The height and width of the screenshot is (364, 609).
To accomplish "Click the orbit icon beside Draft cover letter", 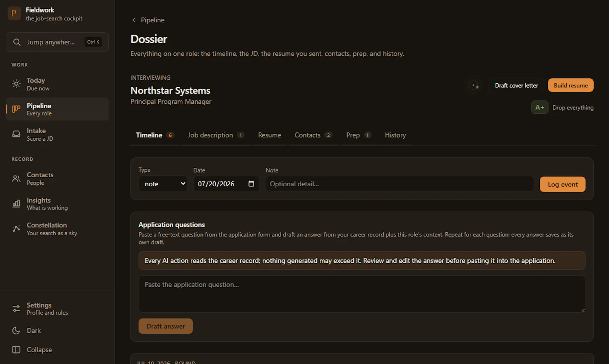I will (473, 86).
